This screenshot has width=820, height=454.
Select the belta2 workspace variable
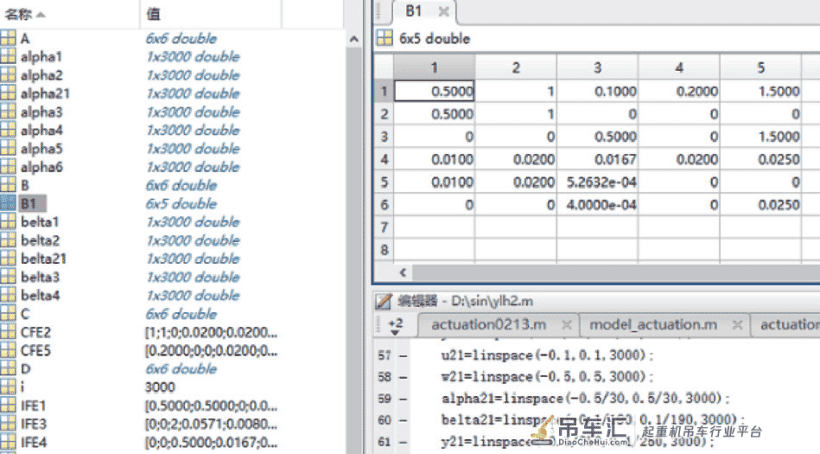(x=40, y=241)
